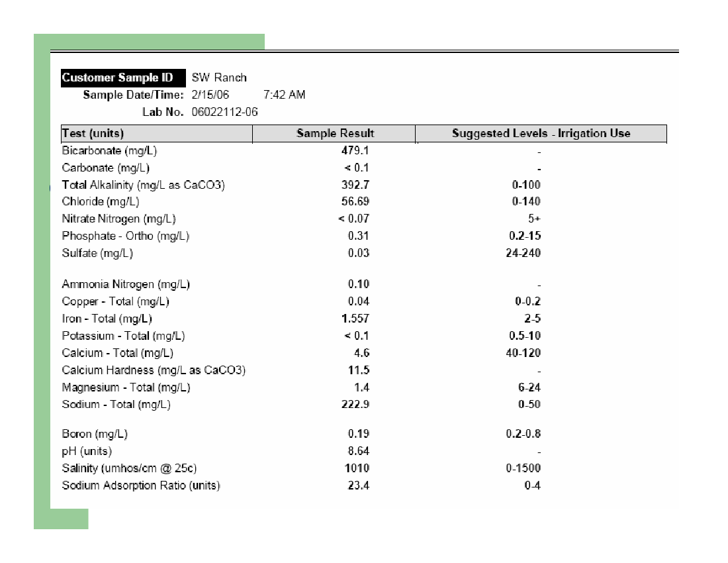The width and height of the screenshot is (728, 563).
Task: Select Salinity (umhos/cm @ 25c) label
Action: pos(129,468)
